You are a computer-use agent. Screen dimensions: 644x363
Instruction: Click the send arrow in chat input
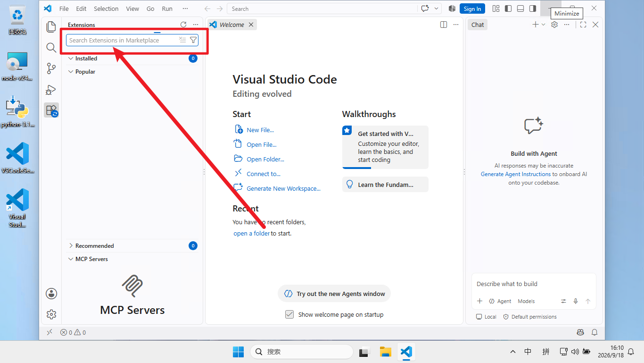(588, 301)
